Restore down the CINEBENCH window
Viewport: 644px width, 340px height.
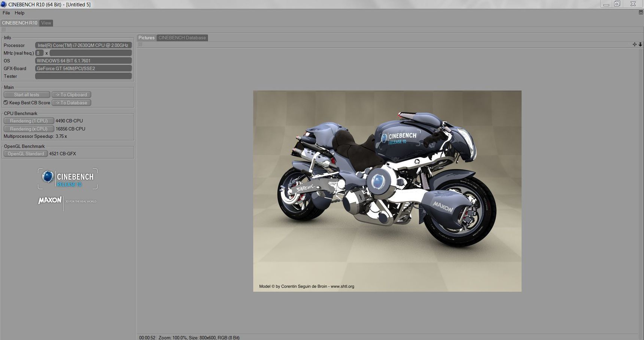pos(617,4)
